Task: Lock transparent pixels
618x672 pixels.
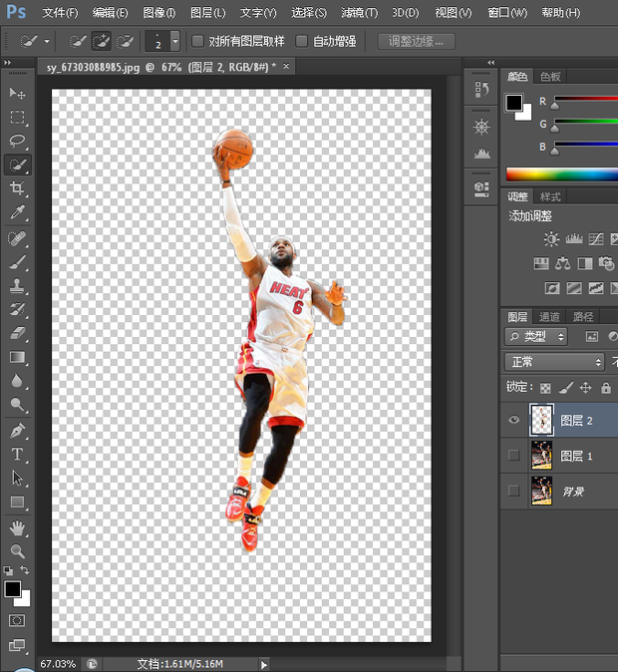Action: pyautogui.click(x=545, y=388)
